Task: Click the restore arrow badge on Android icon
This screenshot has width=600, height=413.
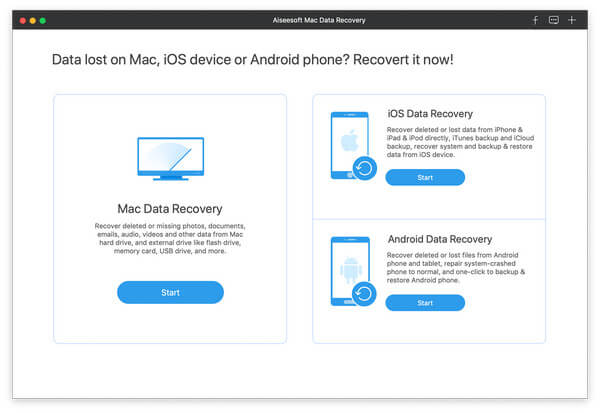Action: coord(365,293)
